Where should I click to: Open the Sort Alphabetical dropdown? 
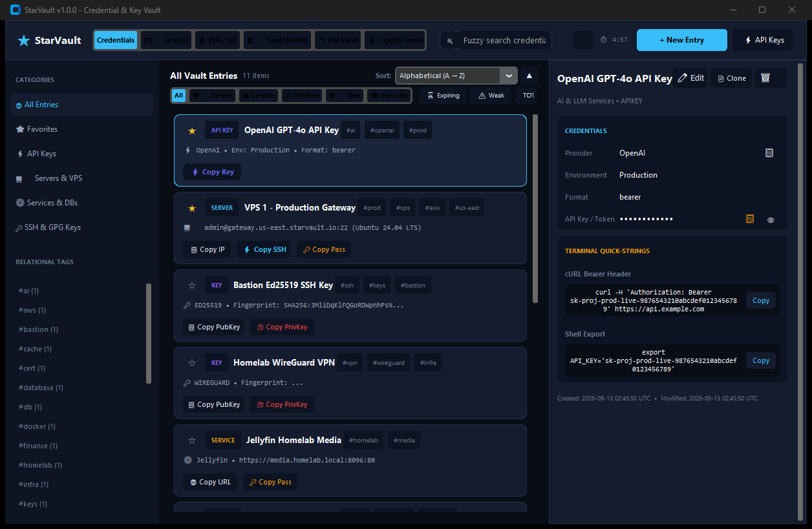(x=456, y=76)
